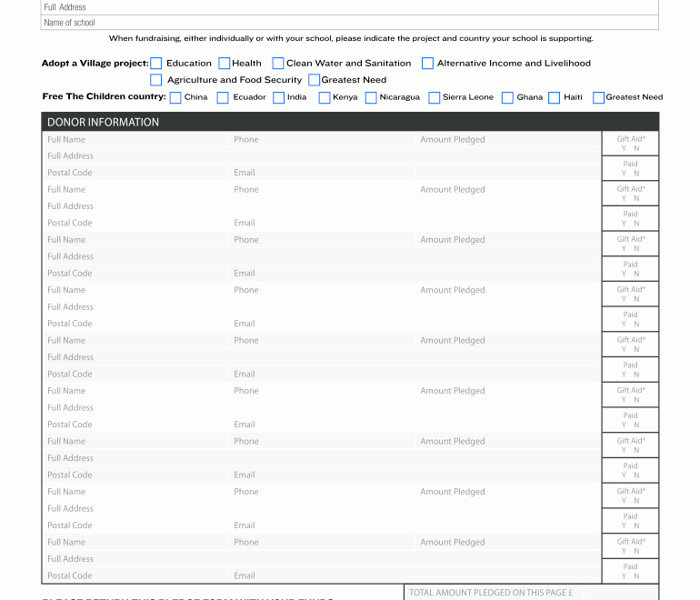Enable Alternative Income and Livelihood checkbox

(427, 64)
